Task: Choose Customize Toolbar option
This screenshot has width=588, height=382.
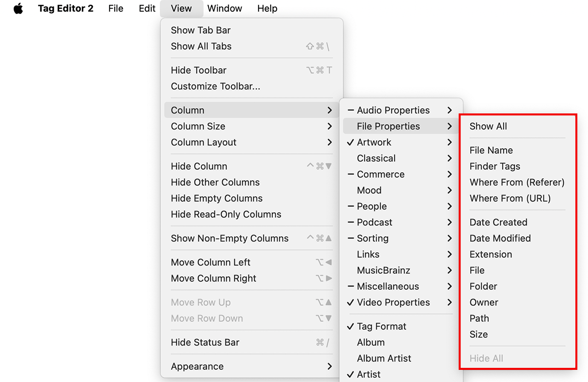Action: click(216, 86)
